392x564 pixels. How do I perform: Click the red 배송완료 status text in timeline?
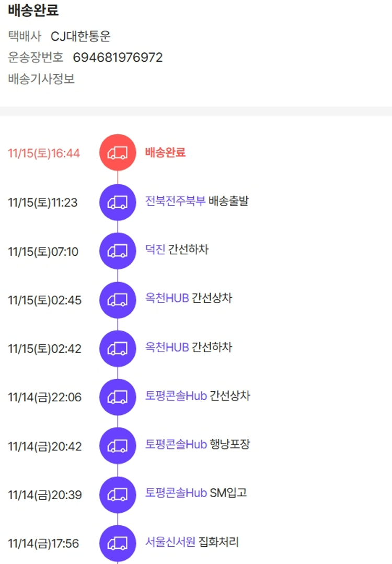tap(165, 153)
